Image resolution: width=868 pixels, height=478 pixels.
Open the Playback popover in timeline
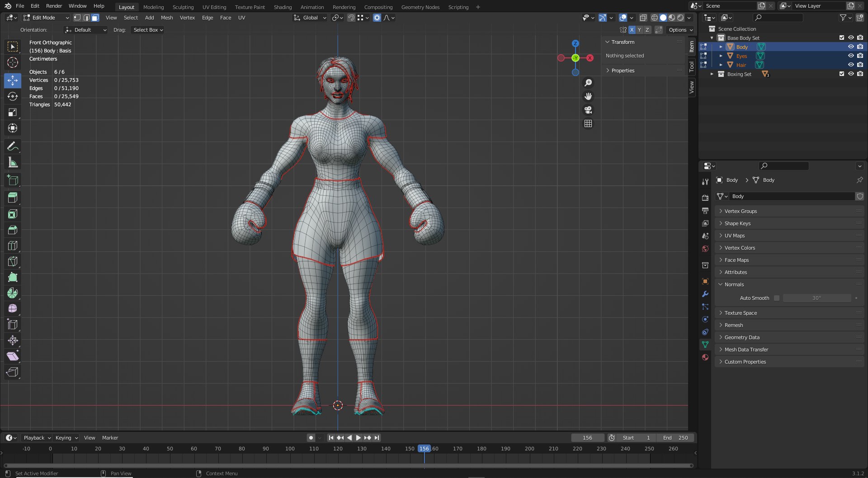[x=37, y=438]
